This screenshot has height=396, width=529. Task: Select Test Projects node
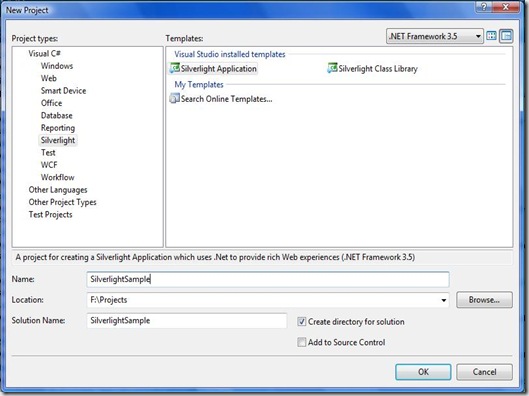point(51,215)
